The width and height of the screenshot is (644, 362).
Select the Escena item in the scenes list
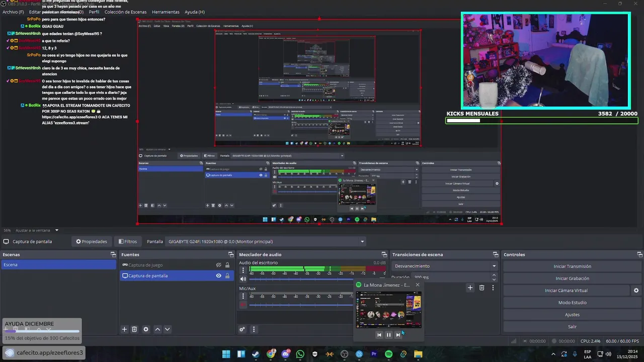58,264
